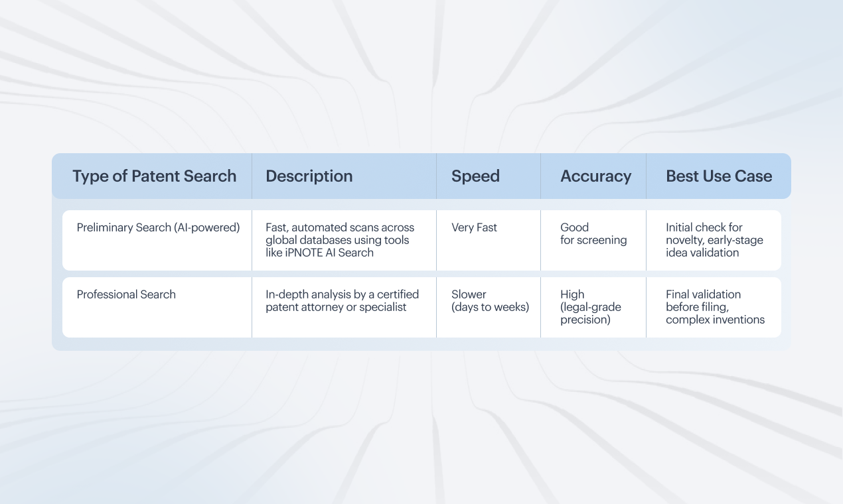Click the 'Best Use Case' header
Screen dimensions: 843x504
[x=719, y=176]
